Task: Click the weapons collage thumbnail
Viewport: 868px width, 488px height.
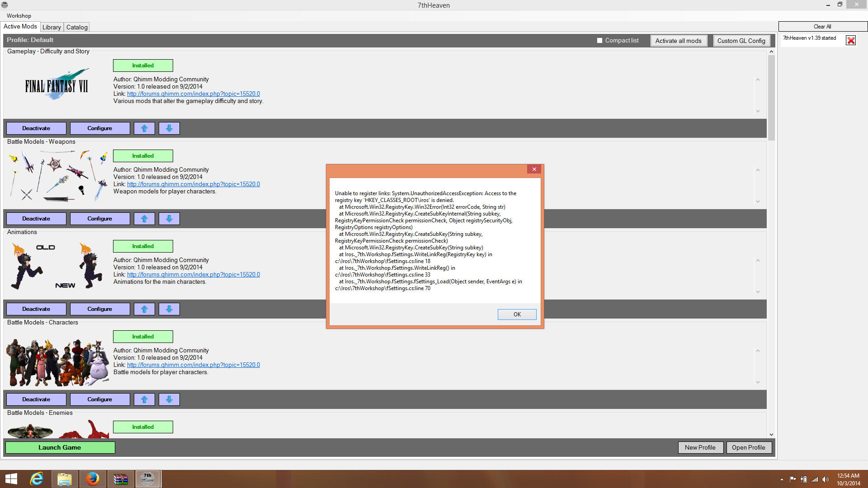Action: click(58, 176)
